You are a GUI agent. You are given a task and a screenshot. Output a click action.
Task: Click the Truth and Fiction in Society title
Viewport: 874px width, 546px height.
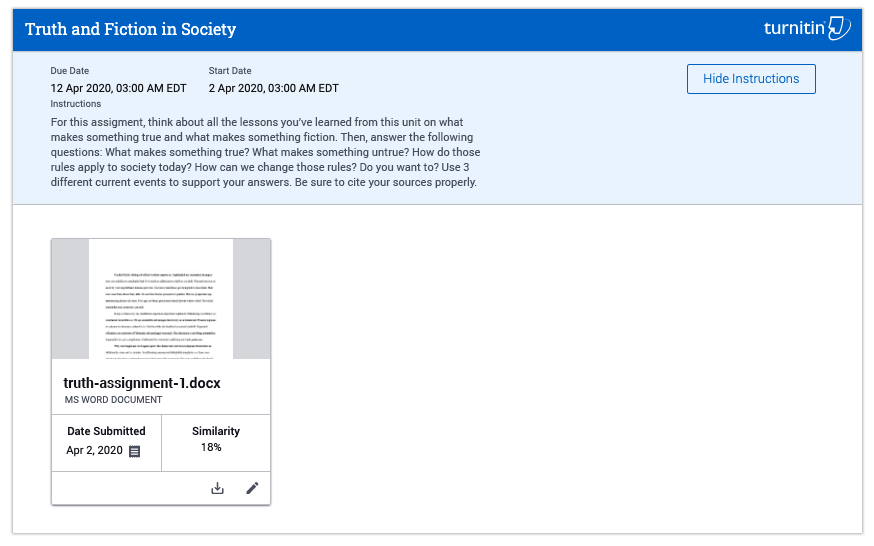coord(130,29)
